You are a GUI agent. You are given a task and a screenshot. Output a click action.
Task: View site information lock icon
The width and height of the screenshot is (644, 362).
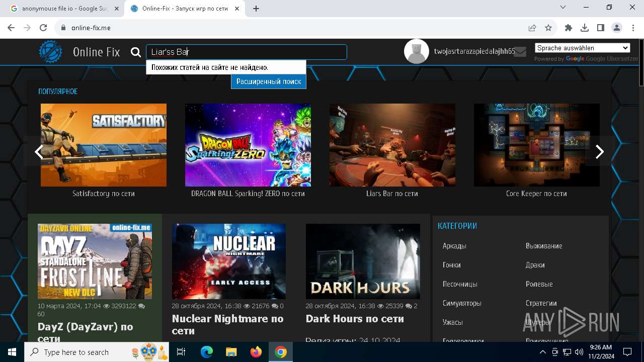[x=63, y=28]
